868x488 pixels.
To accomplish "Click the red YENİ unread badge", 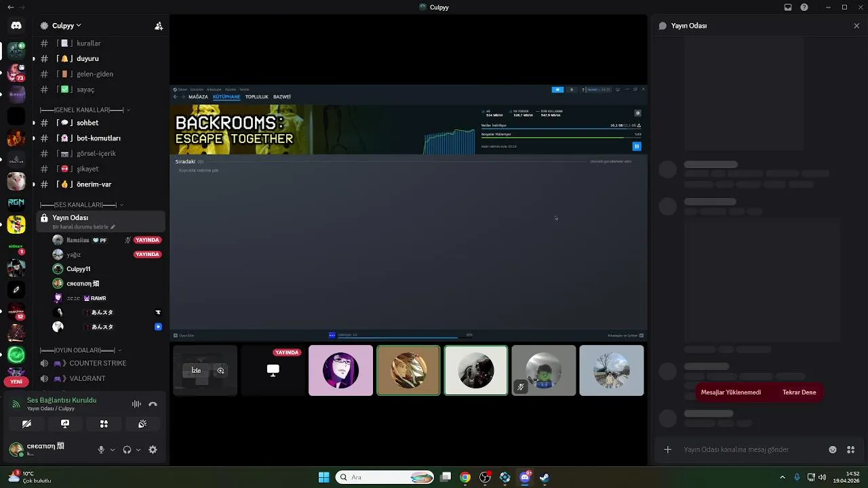I will [x=16, y=382].
